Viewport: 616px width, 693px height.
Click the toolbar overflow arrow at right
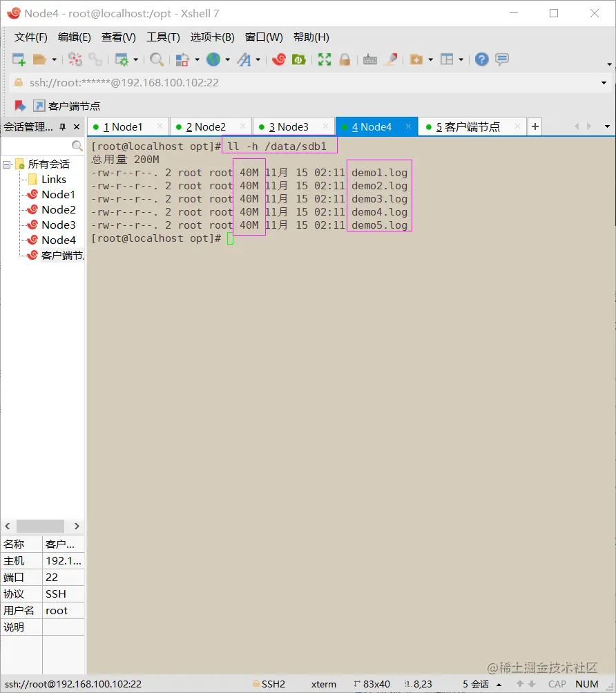609,64
